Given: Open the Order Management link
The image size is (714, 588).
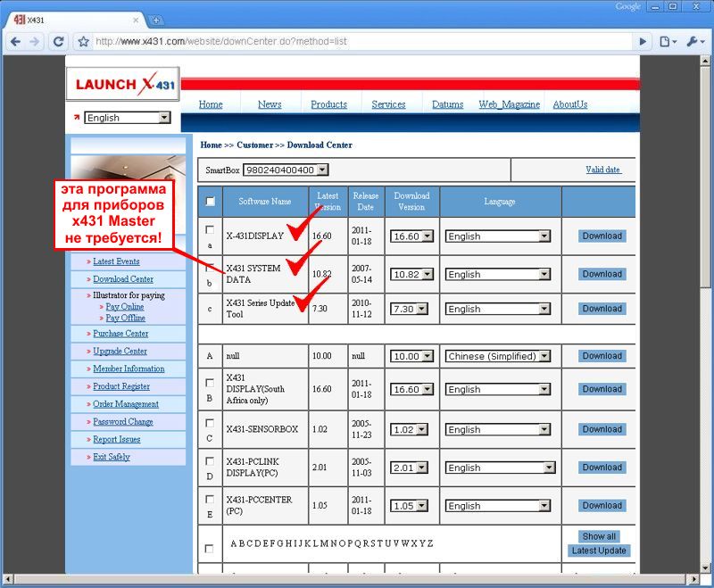Looking at the screenshot, I should 126,404.
